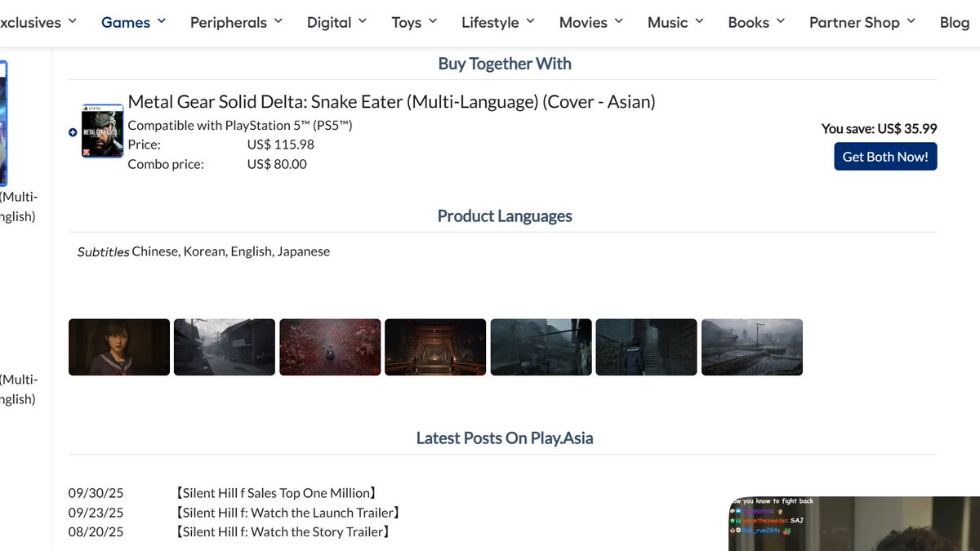Screen dimensions: 980x551
Task: Expand the Partner Shop dropdown chevron
Action: [x=911, y=21]
